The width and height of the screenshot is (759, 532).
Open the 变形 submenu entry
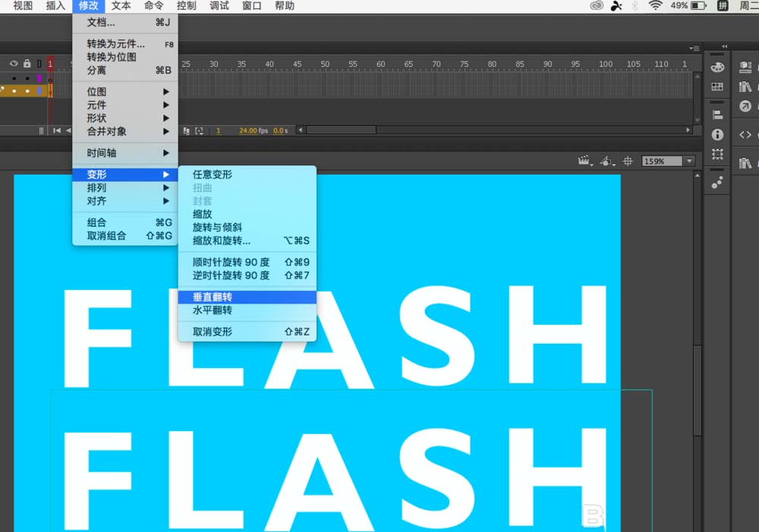(x=125, y=175)
